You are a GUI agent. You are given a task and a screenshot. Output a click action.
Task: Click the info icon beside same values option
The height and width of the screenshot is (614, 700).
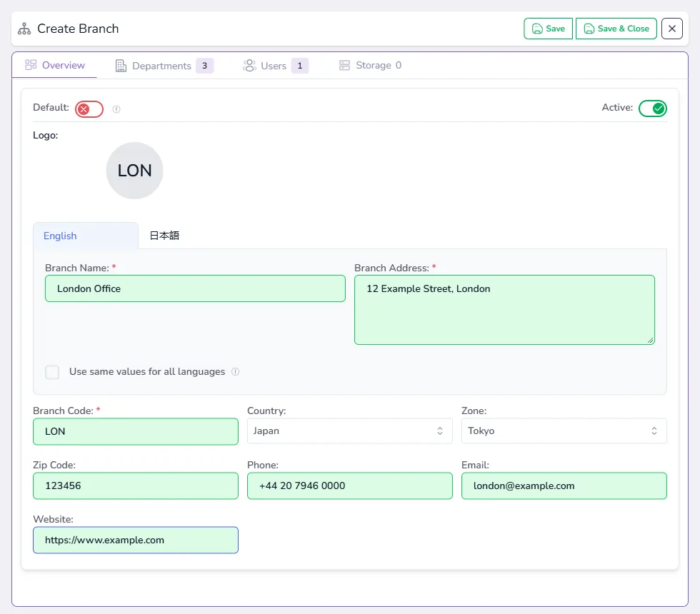tap(235, 372)
